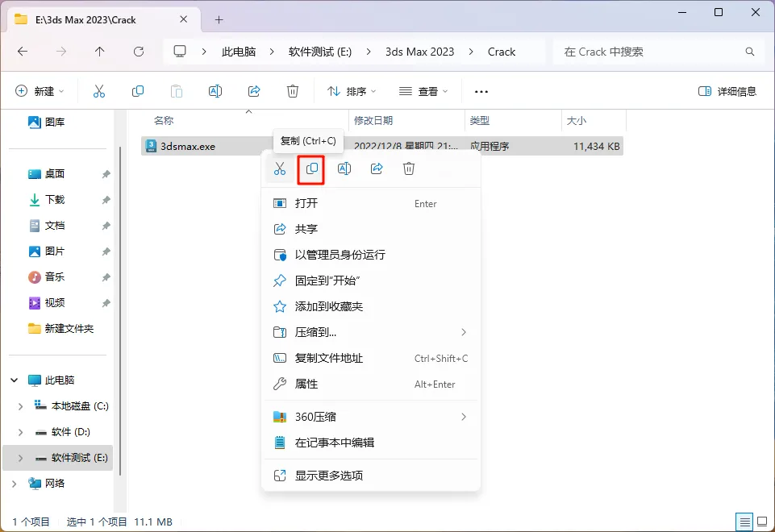Go forward with the right arrow
Screen dimensions: 775x532
(61, 52)
